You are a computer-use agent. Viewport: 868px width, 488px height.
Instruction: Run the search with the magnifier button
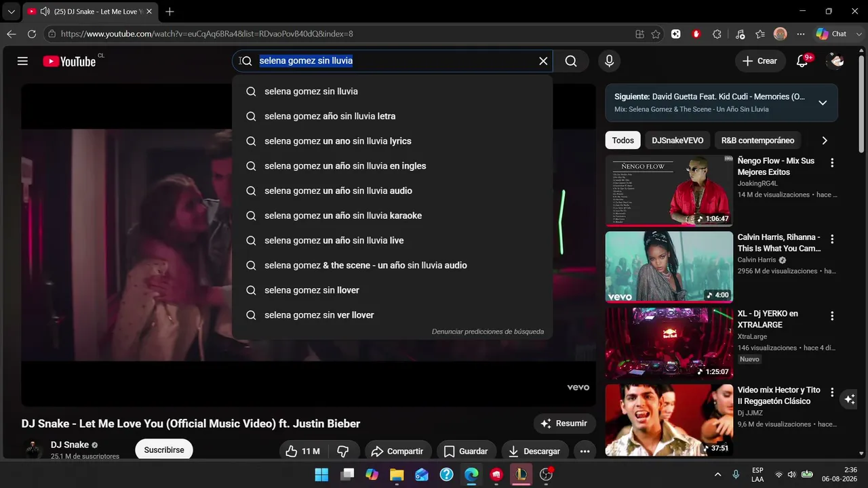[571, 61]
